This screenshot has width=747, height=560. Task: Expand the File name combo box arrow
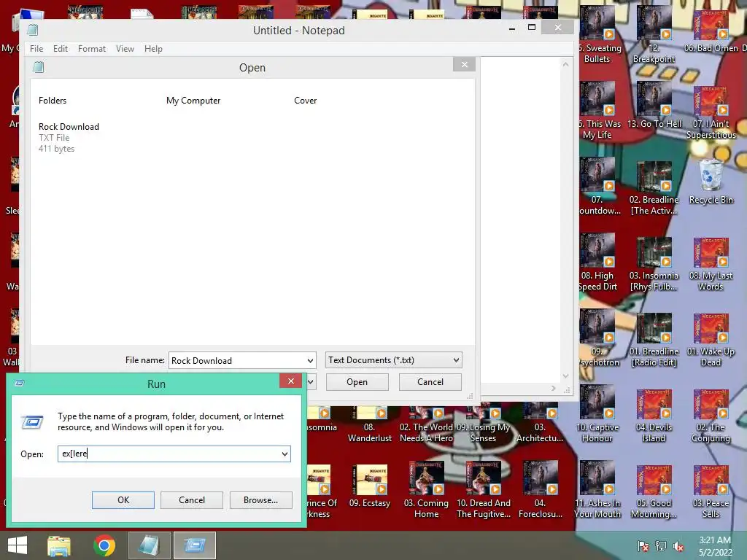point(310,360)
